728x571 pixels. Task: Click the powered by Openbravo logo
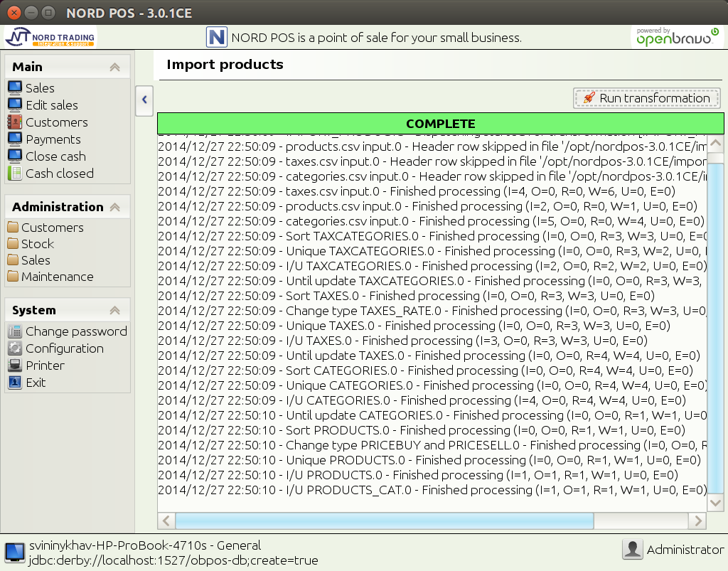(678, 37)
